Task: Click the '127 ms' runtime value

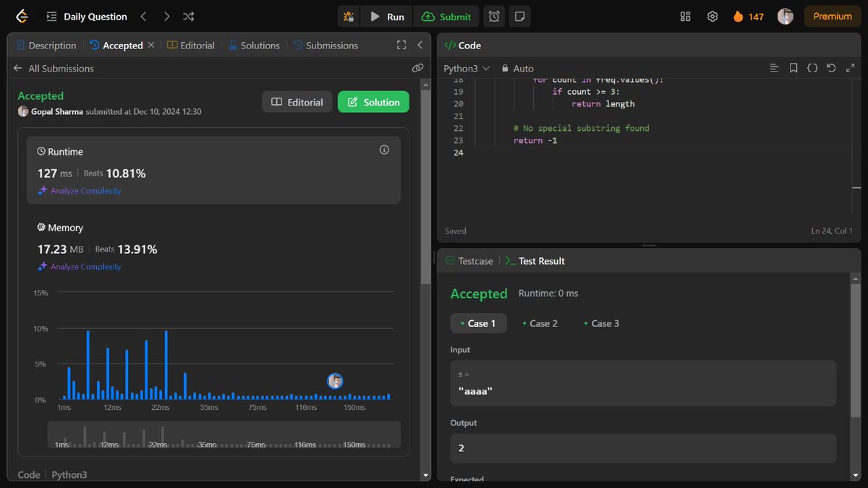Action: click(55, 174)
